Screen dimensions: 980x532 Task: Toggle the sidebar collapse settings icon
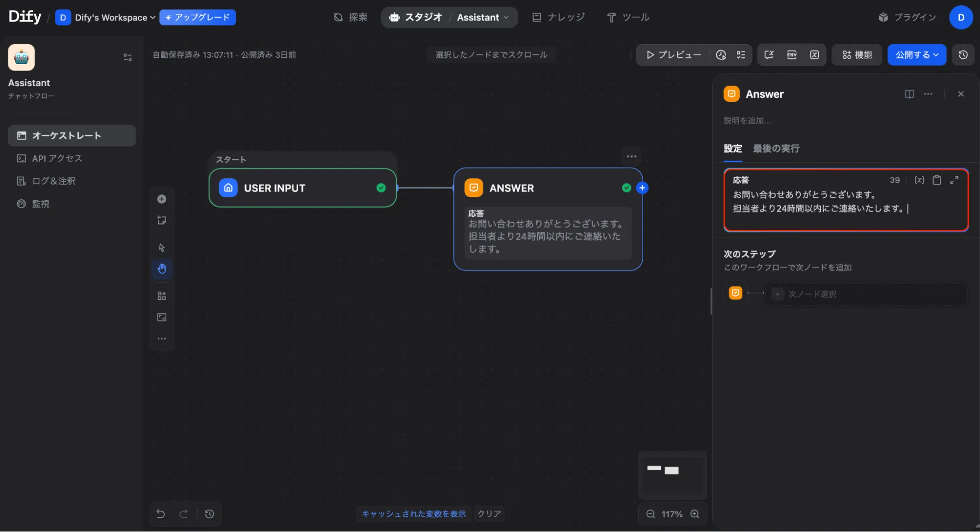127,57
